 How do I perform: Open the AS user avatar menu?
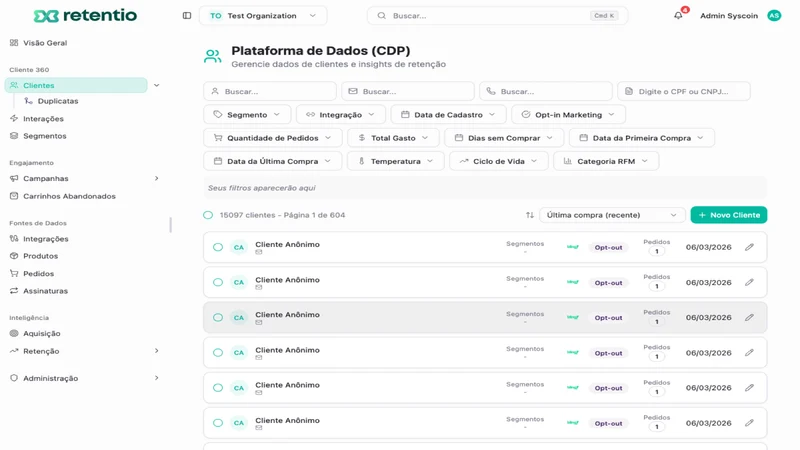(x=774, y=16)
